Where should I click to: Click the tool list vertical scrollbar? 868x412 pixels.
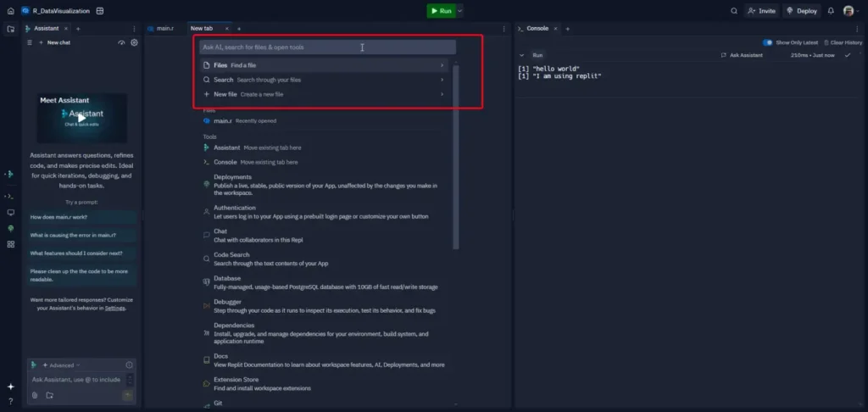click(x=455, y=157)
